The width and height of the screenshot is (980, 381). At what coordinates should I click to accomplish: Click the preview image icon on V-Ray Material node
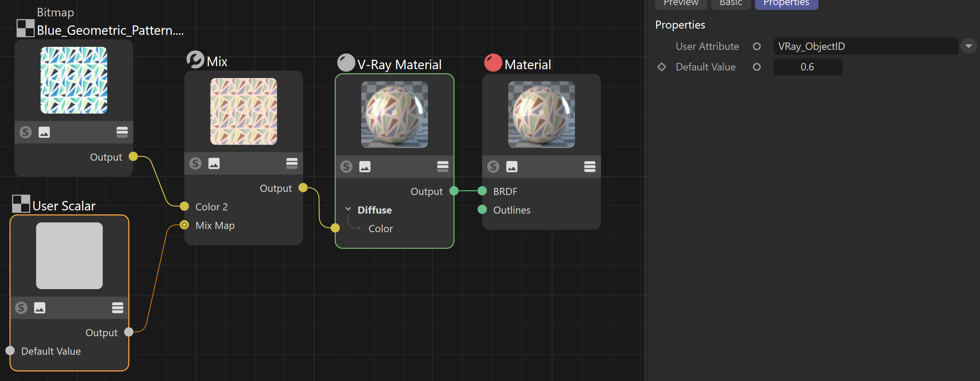(x=365, y=166)
